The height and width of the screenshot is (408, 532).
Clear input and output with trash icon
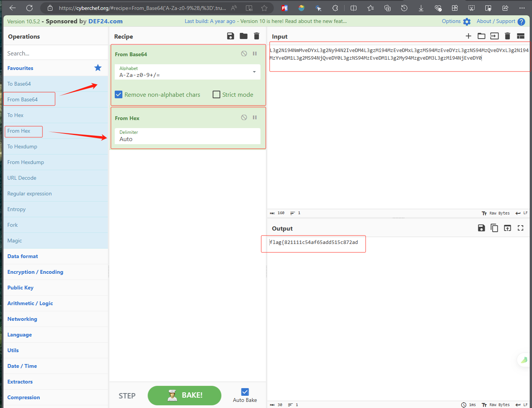(508, 36)
